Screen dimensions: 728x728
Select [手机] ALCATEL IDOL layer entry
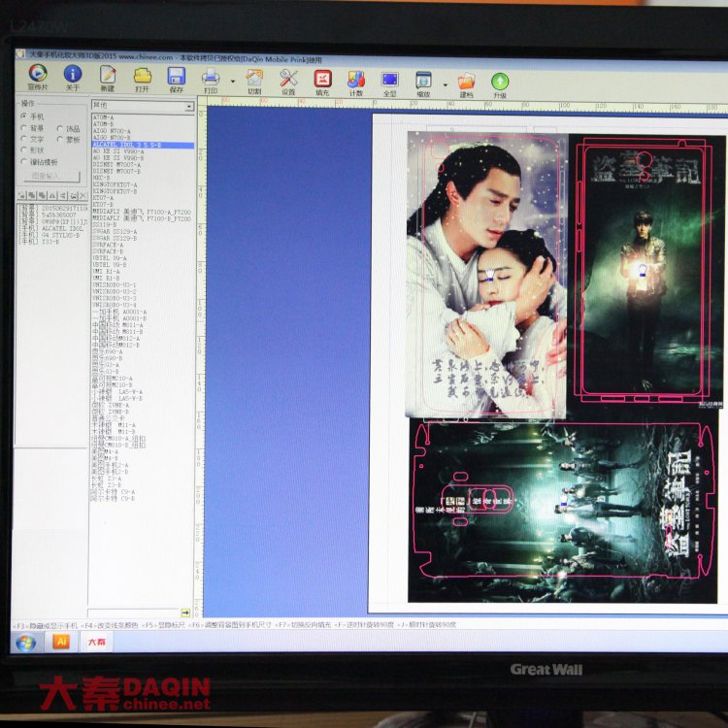[x=52, y=228]
